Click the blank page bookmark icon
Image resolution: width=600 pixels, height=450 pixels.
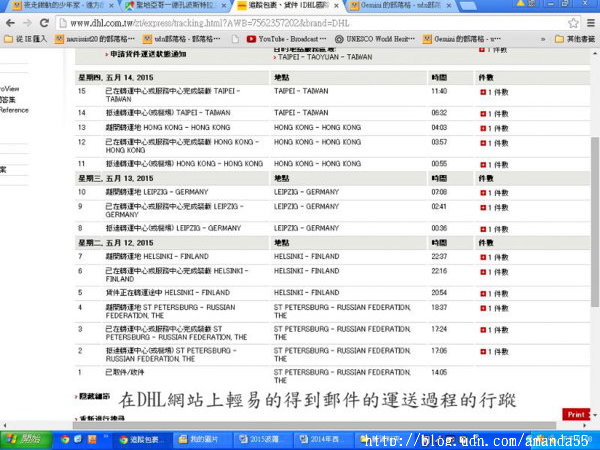[235, 39]
